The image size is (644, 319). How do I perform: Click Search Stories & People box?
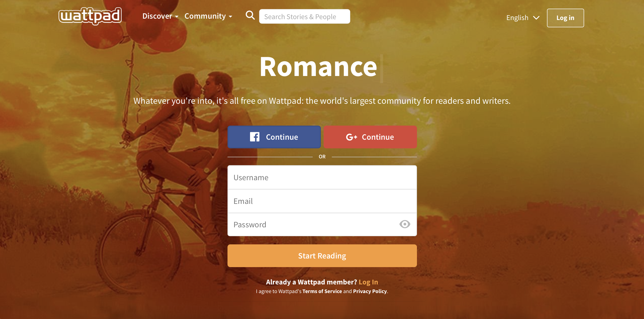(x=304, y=16)
